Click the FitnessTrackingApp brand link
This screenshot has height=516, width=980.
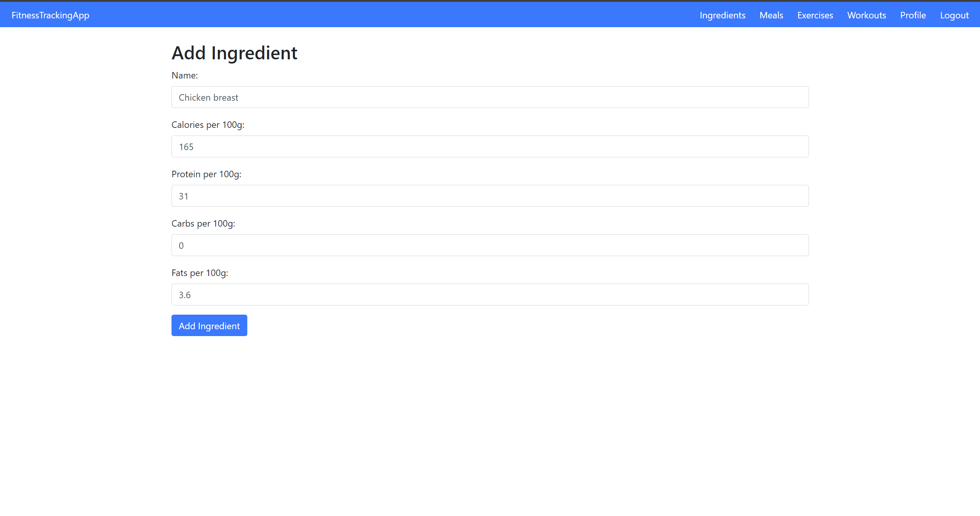click(x=51, y=15)
